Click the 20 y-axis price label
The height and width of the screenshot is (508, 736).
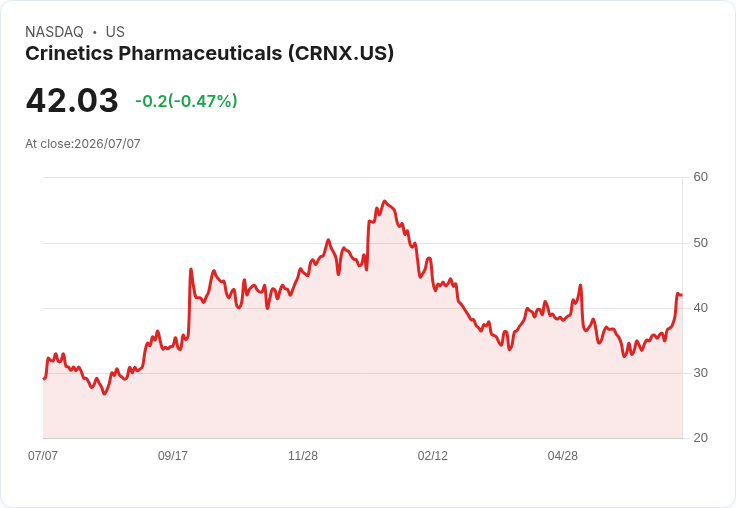point(701,438)
